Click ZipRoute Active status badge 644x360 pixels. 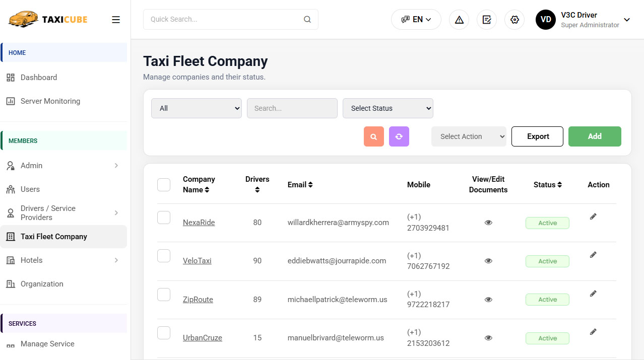547,300
